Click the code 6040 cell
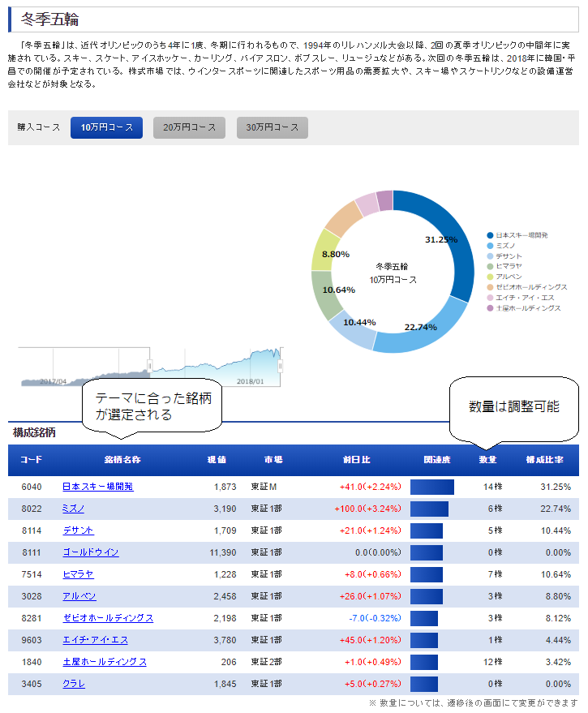Image resolution: width=588 pixels, height=713 pixels. (x=32, y=487)
